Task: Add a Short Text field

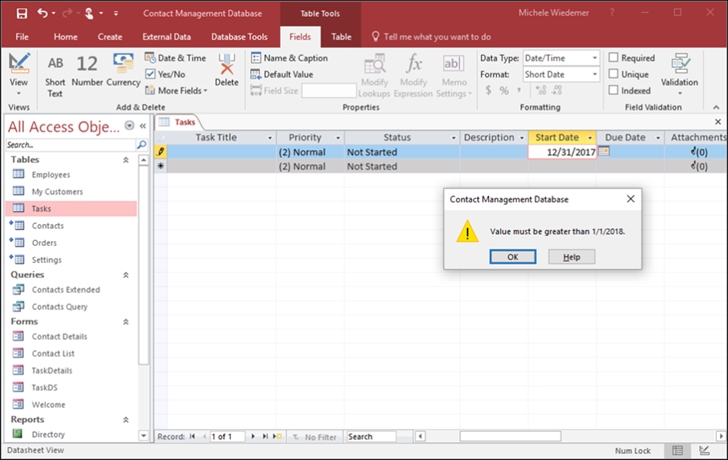Action: (55, 75)
